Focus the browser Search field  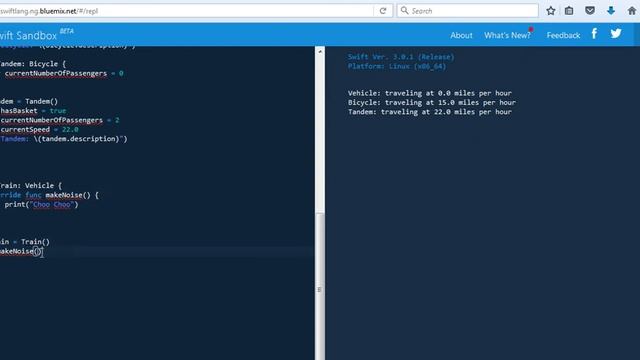[467, 11]
